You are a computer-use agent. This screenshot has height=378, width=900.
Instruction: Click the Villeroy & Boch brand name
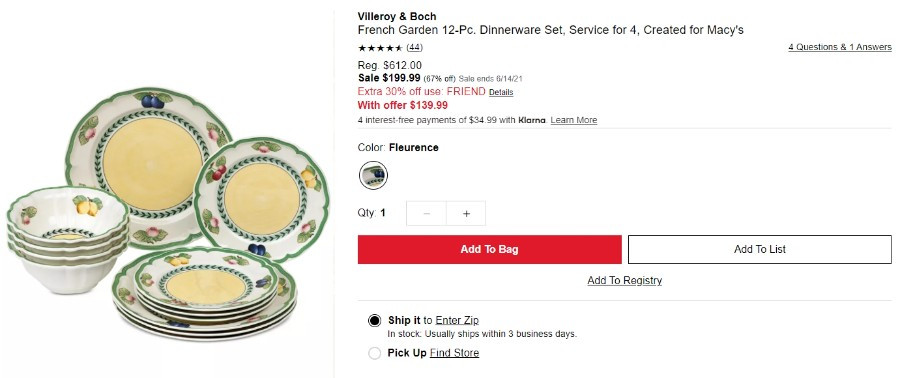click(397, 16)
